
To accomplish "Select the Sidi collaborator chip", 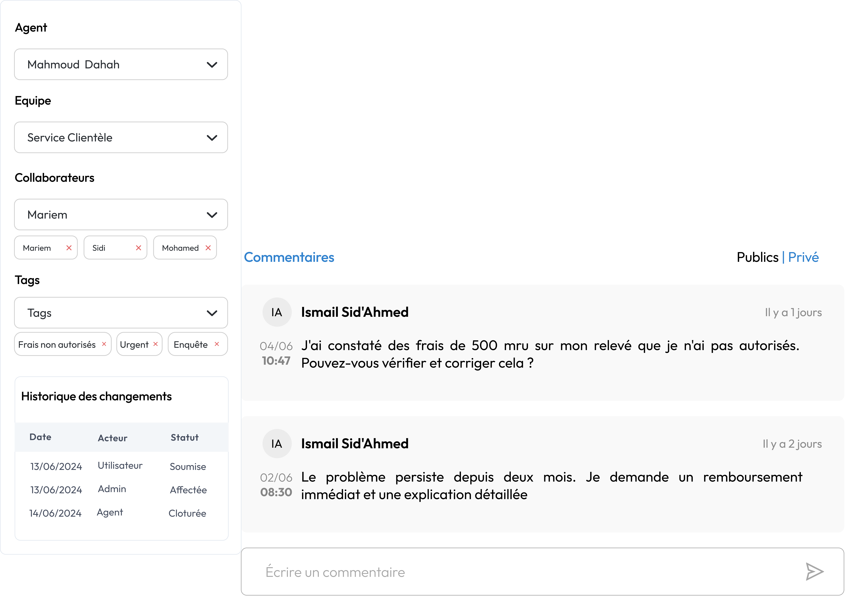I will [x=115, y=248].
